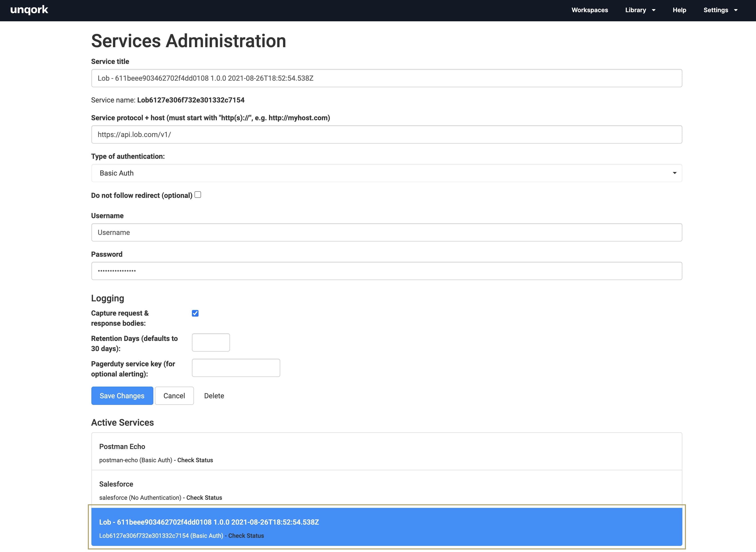Select the highlighted Lob service title

[x=209, y=522]
